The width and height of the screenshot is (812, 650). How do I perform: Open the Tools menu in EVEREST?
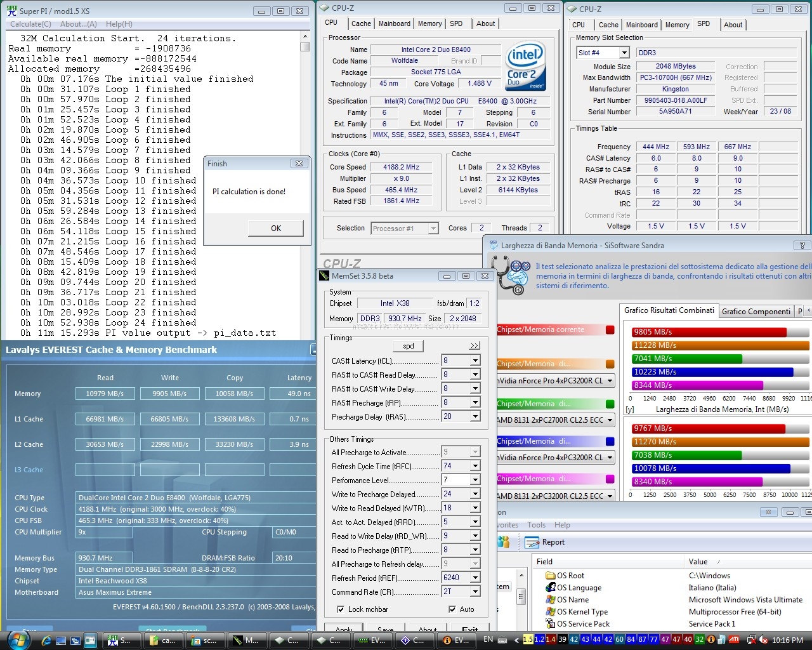(x=536, y=525)
